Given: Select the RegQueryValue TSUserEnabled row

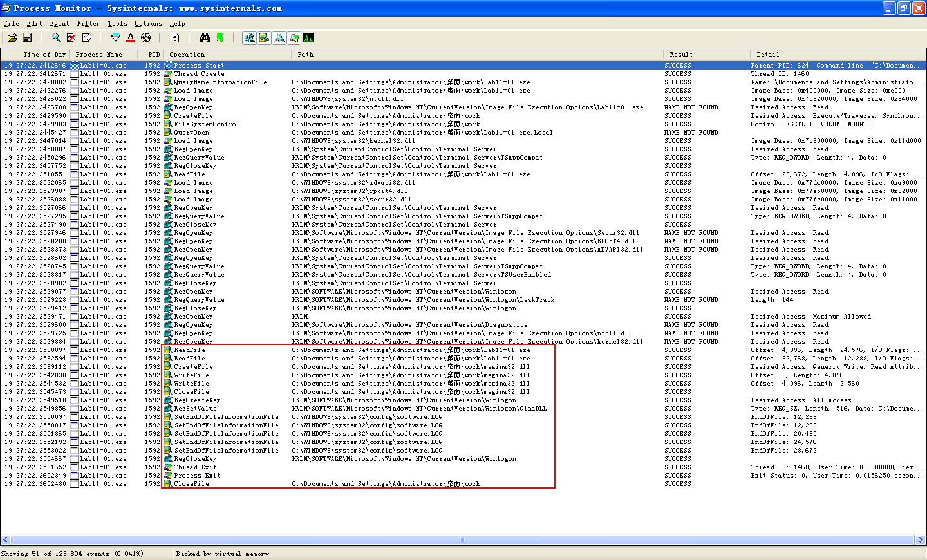Looking at the screenshot, I should point(464,275).
